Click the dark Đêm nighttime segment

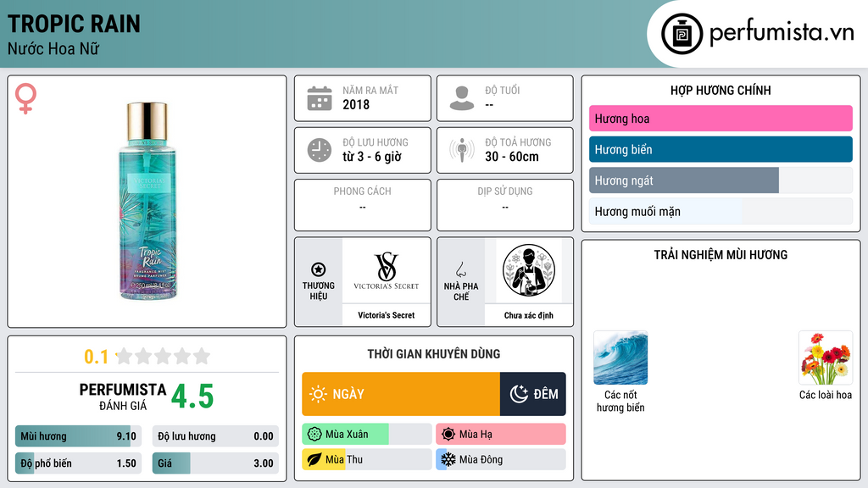tap(533, 394)
